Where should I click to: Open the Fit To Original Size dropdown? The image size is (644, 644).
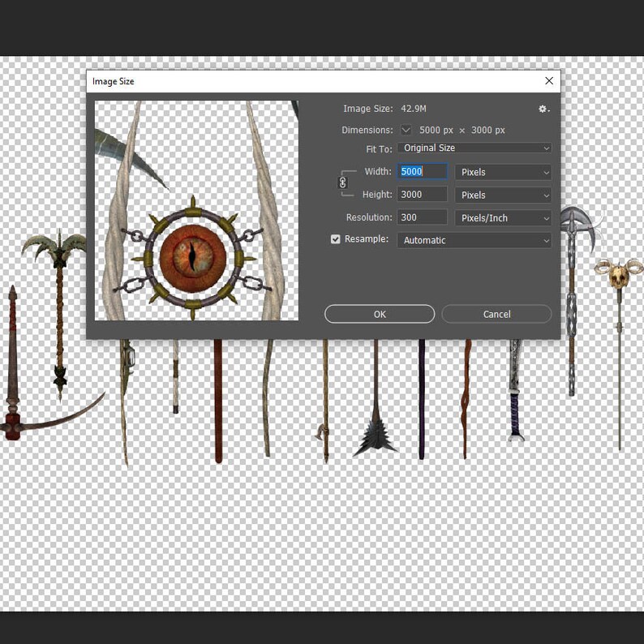pos(474,148)
